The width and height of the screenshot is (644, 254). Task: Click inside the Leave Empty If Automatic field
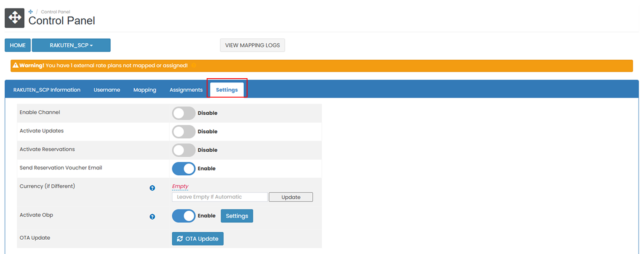tap(219, 197)
